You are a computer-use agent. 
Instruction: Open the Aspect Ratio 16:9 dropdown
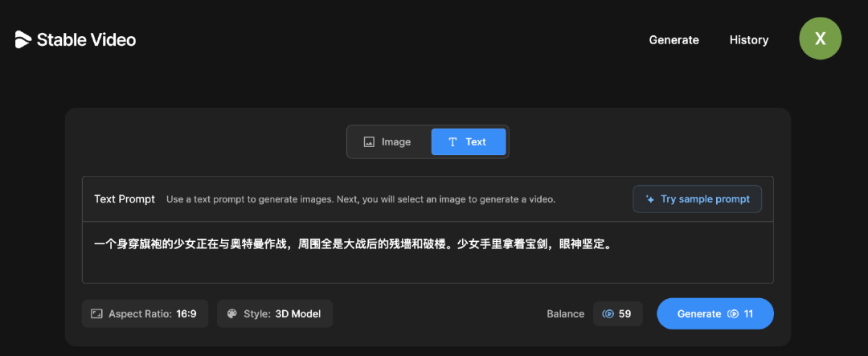click(x=145, y=314)
